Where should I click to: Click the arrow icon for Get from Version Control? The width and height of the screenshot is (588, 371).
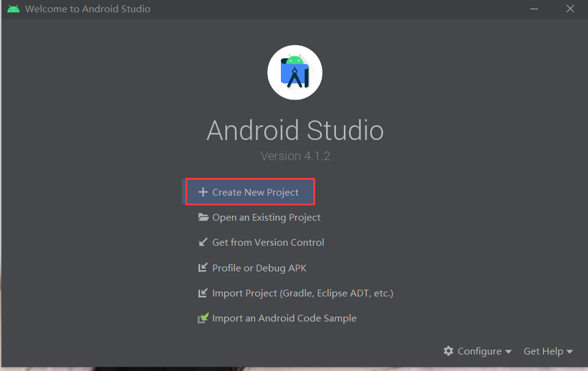203,243
